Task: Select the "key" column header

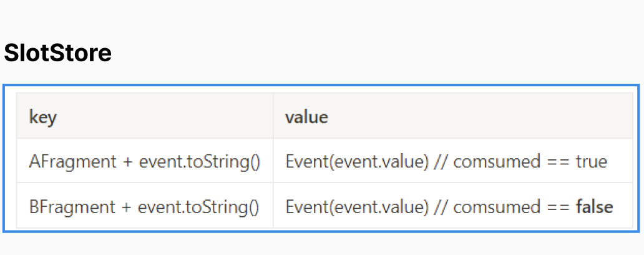Action: coord(43,117)
